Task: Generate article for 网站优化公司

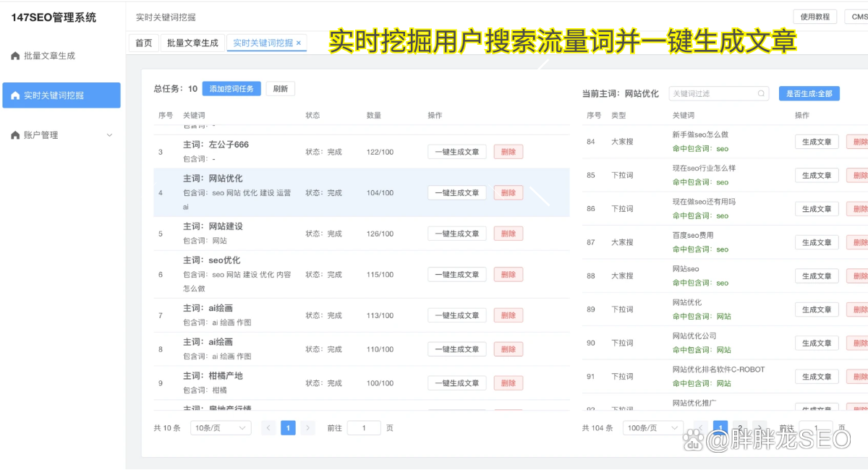Action: coord(817,343)
